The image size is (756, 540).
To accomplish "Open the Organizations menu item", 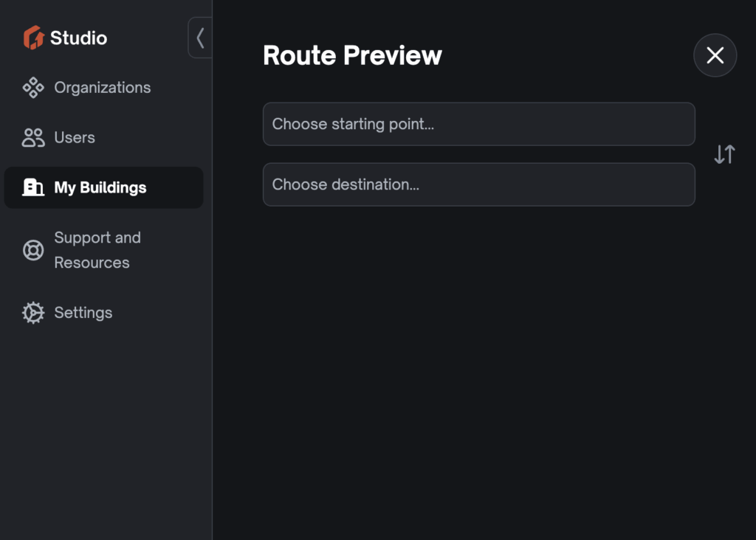I will [103, 88].
